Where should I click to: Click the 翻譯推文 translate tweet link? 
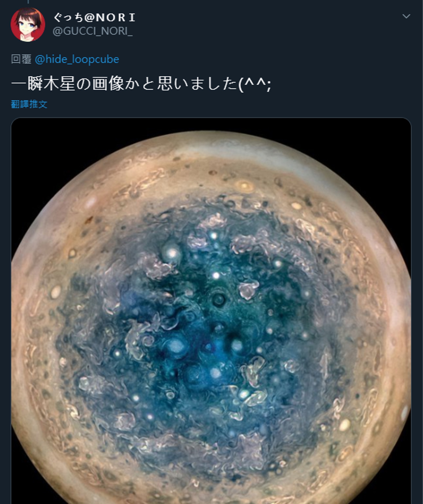29,104
